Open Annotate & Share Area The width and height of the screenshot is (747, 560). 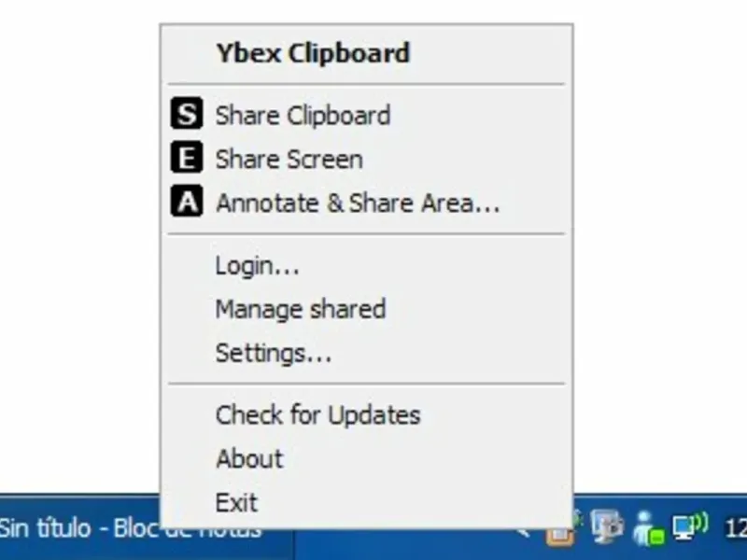click(358, 203)
